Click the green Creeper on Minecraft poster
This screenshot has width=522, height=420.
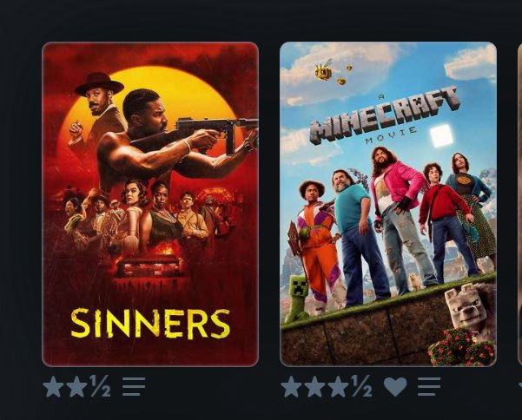297,299
